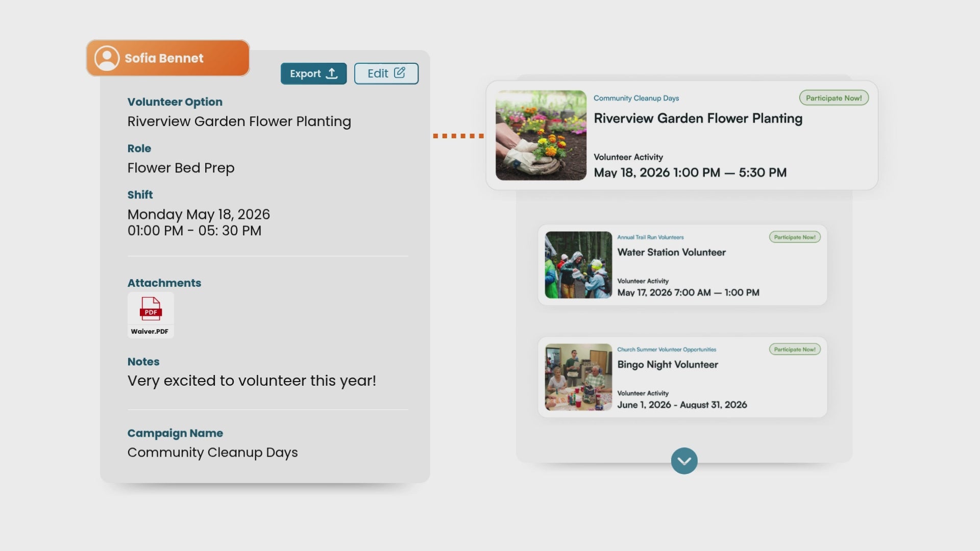Viewport: 980px width, 551px height.
Task: Click the Annual Trail Run Volunteers link
Action: coord(650,237)
